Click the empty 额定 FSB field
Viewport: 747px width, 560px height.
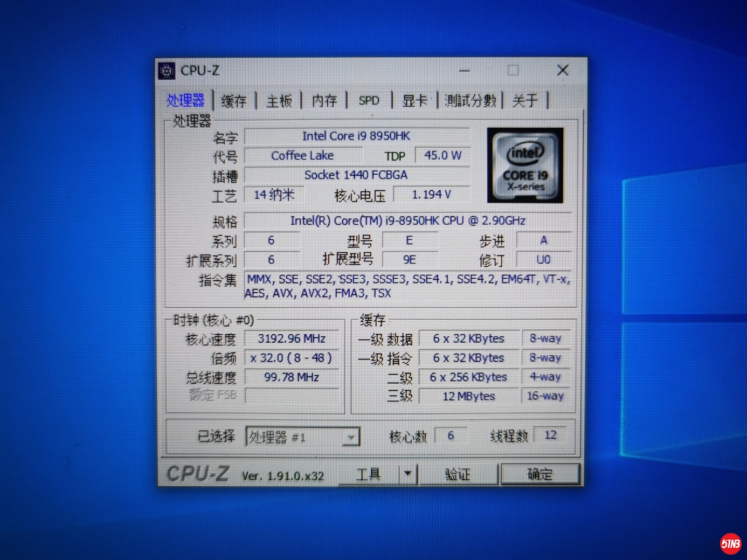pos(292,396)
